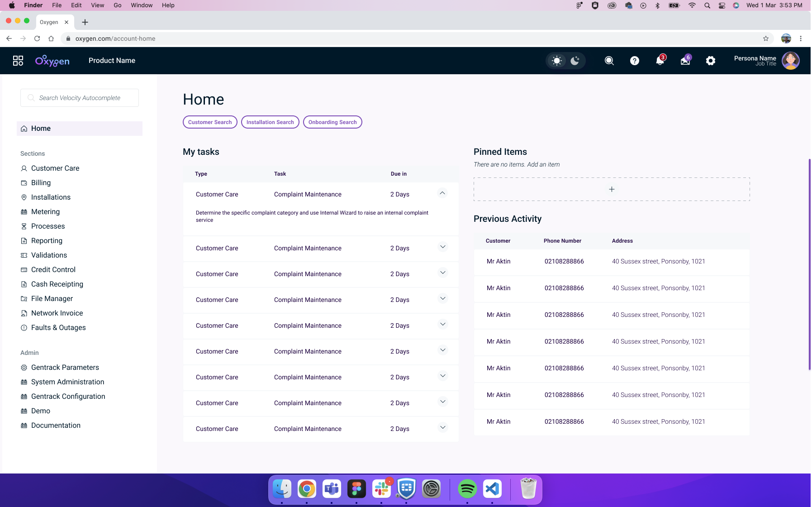Viewport: 812px width, 507px height.
Task: Click the Onboarding Search button
Action: [332, 122]
